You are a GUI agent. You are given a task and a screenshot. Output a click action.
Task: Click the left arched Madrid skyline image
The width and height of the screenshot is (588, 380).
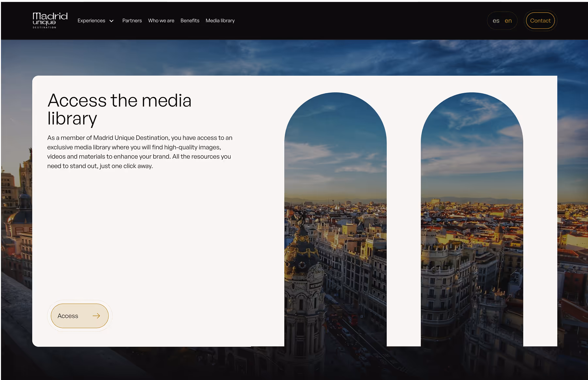(x=335, y=219)
